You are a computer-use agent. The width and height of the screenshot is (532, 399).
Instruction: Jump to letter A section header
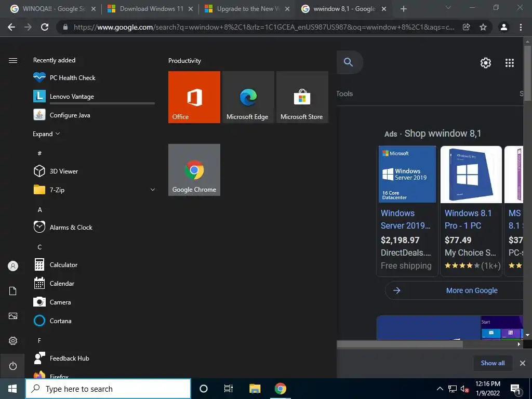[39, 210]
